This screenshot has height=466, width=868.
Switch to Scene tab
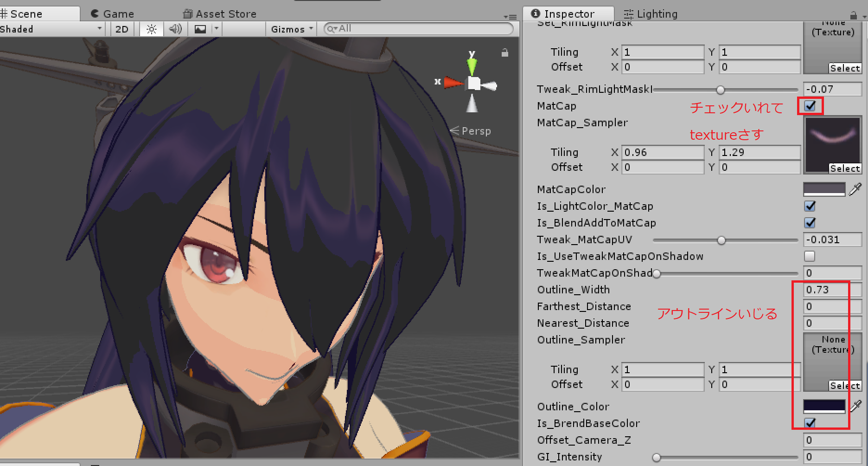(40, 14)
